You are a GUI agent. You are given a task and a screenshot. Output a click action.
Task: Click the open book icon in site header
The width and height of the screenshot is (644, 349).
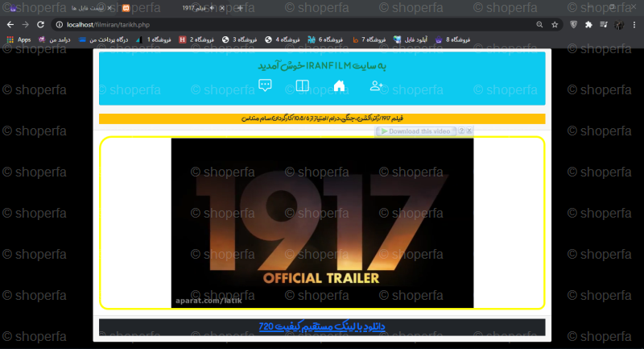coord(303,85)
